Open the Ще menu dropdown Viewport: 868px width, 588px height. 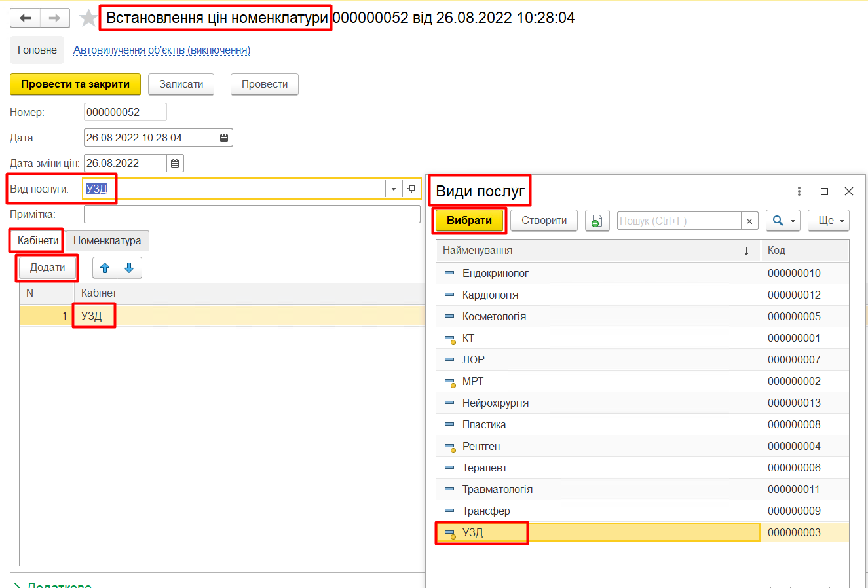pyautogui.click(x=828, y=221)
